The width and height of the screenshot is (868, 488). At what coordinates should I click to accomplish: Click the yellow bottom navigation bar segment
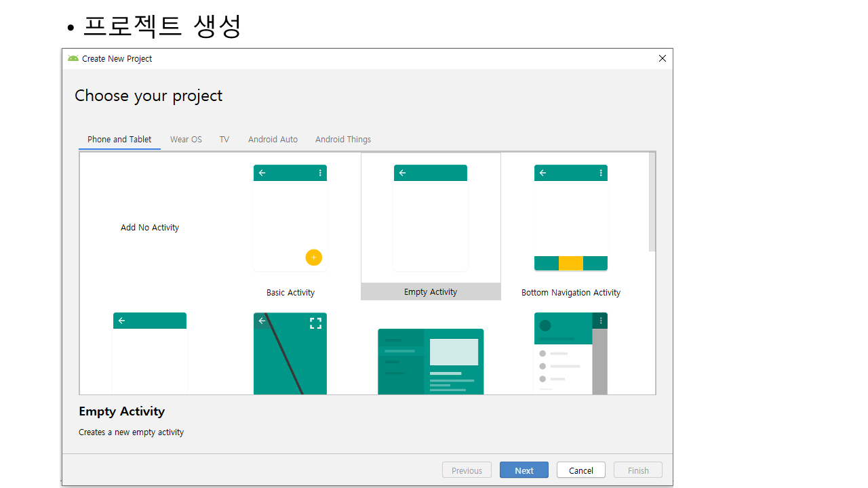pos(571,264)
